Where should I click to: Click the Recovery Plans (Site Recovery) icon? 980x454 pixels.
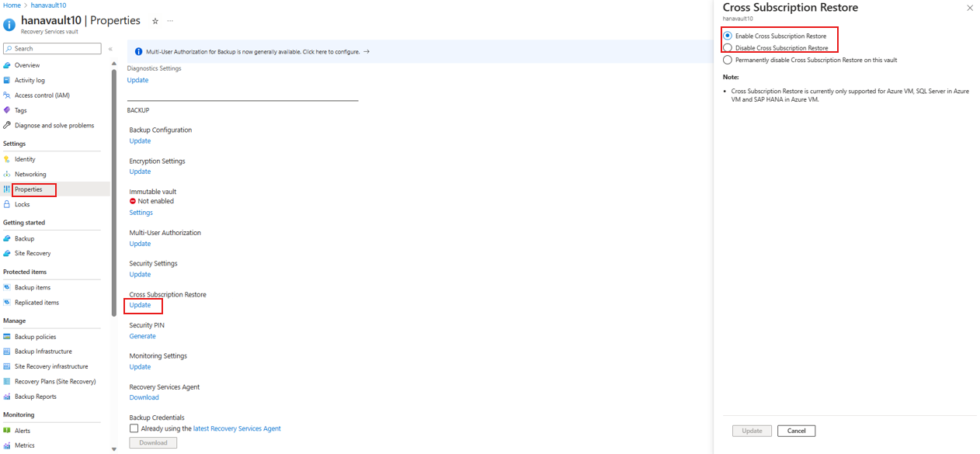tap(7, 381)
